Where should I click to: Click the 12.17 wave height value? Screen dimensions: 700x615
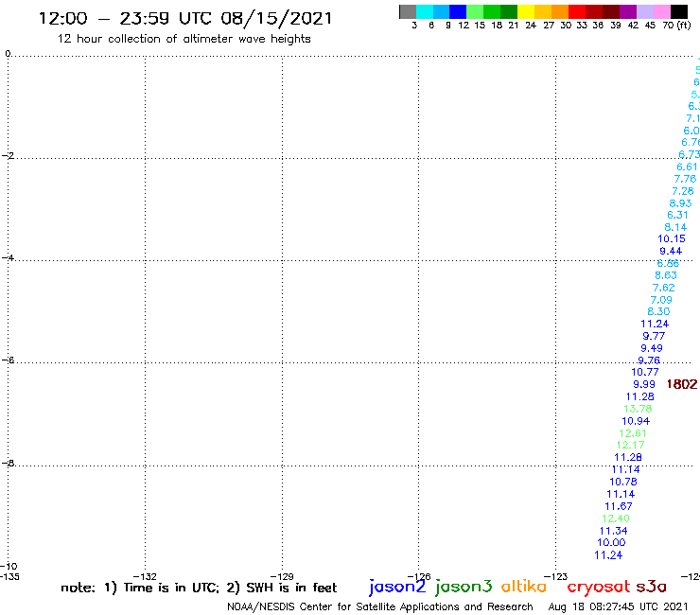[630, 446]
